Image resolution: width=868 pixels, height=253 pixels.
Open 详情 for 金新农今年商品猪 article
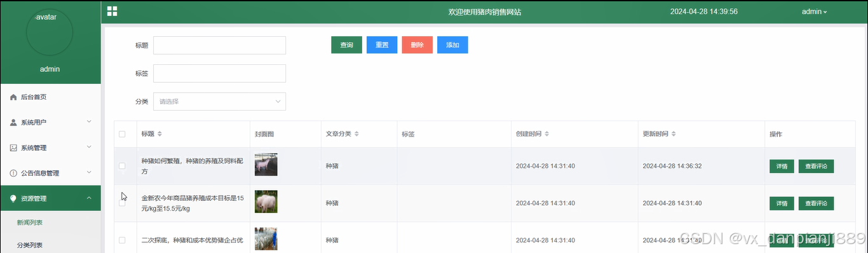(782, 203)
